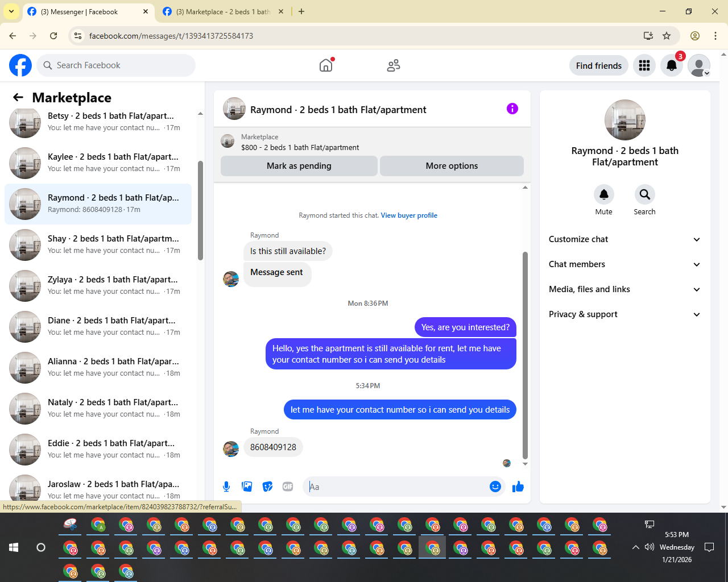Open taskbar clock showing 5:53 PM
The image size is (728, 582).
point(677,547)
